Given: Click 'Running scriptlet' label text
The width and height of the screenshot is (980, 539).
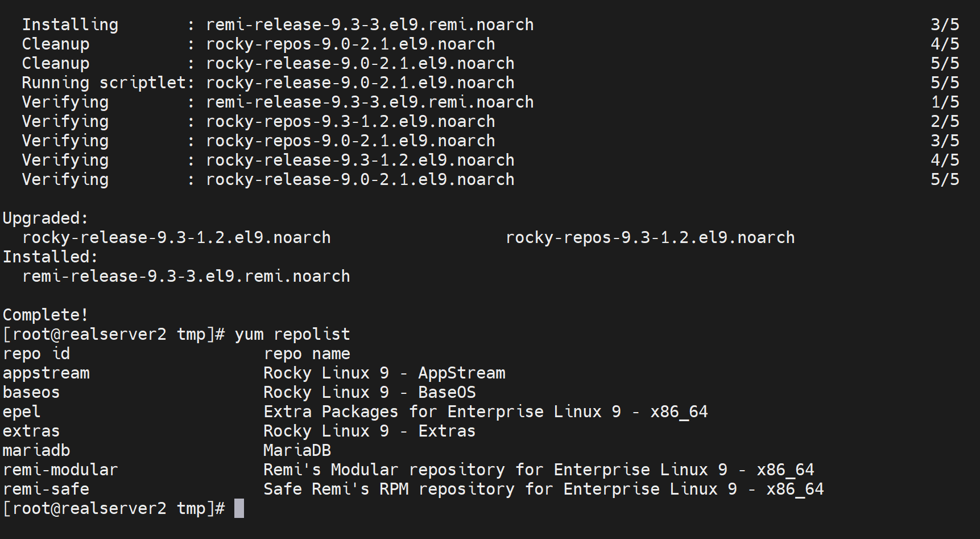Looking at the screenshot, I should 104,83.
